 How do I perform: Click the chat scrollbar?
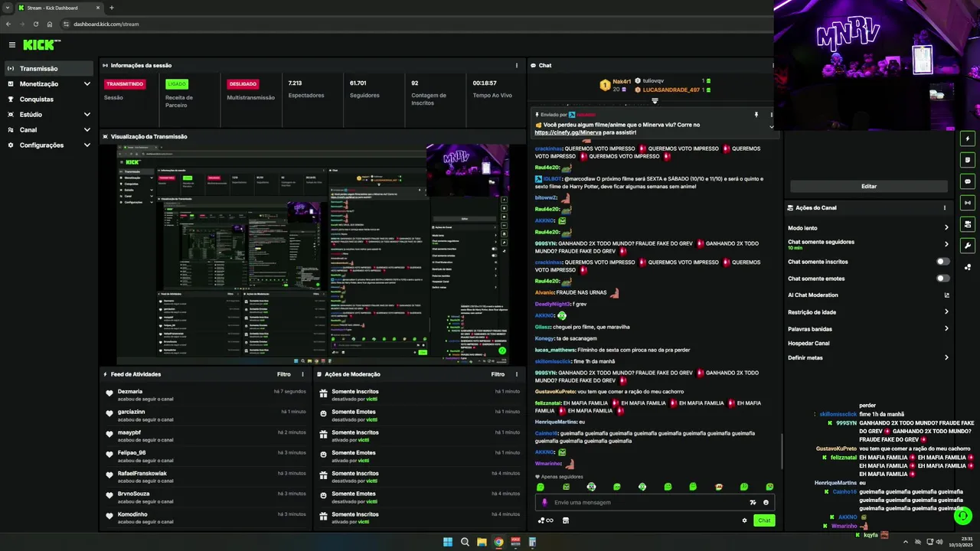[782, 452]
